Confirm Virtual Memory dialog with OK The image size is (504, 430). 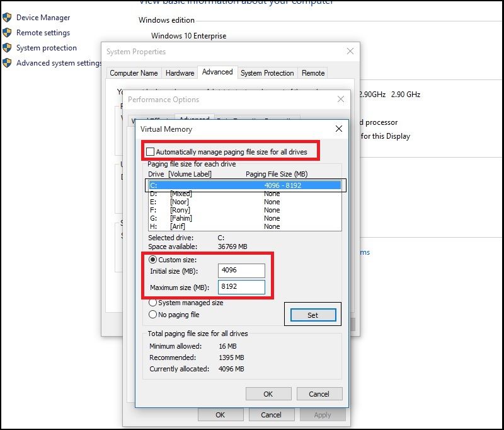point(268,394)
